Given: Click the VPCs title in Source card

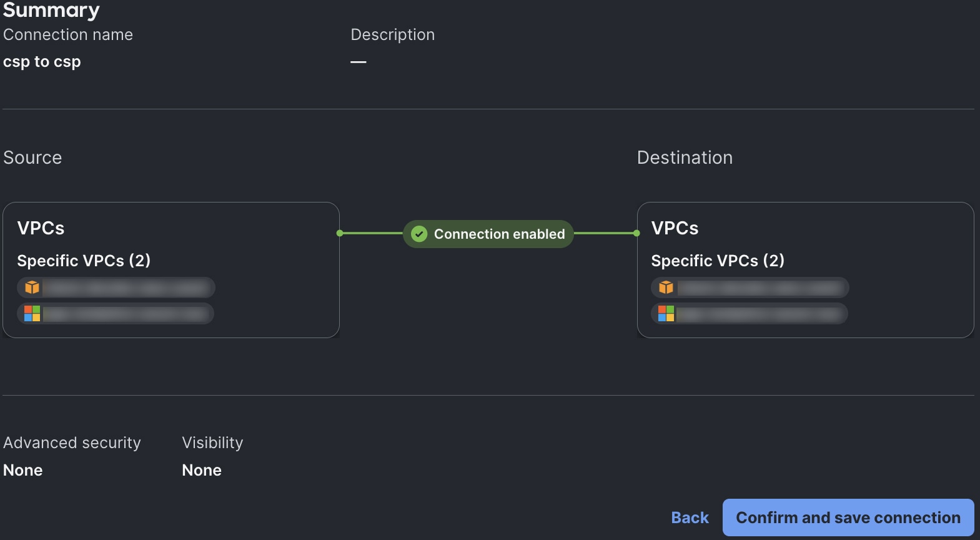Looking at the screenshot, I should point(41,228).
